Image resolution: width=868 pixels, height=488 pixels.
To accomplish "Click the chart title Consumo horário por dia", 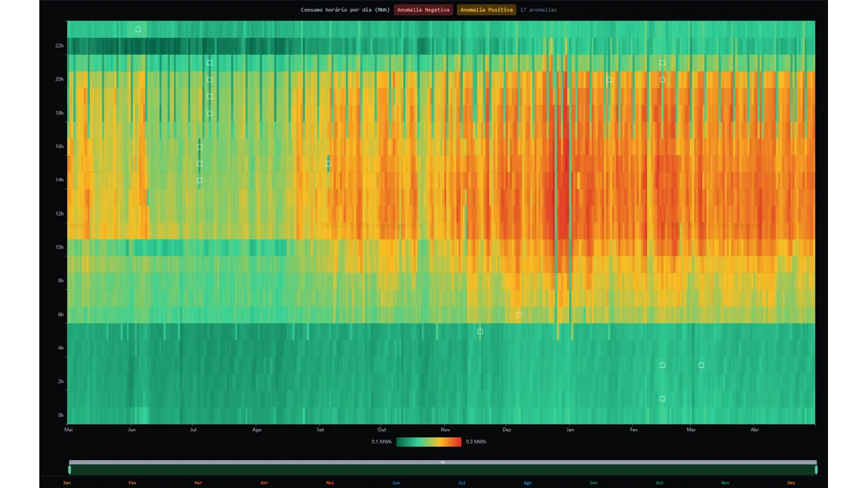I will point(345,10).
